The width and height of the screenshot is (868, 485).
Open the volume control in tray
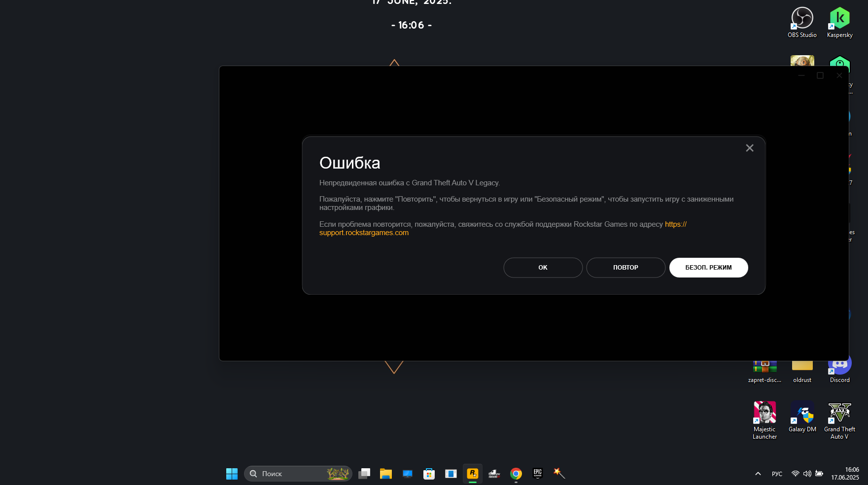pyautogui.click(x=807, y=474)
